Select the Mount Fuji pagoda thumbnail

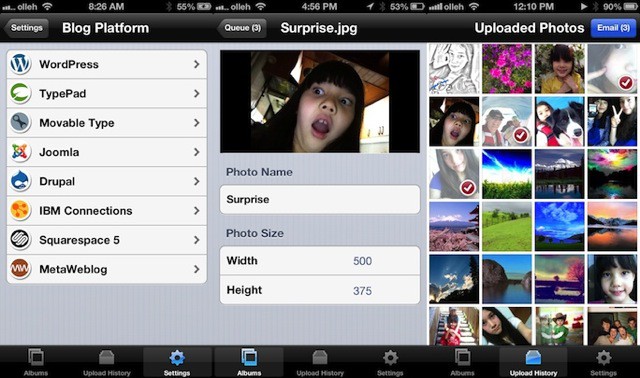[x=454, y=227]
